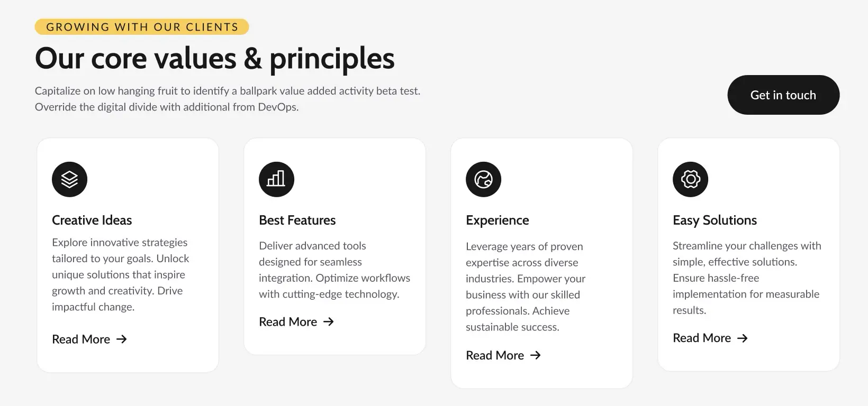The width and height of the screenshot is (868, 406).
Task: Open Read More under Best Features
Action: (288, 322)
